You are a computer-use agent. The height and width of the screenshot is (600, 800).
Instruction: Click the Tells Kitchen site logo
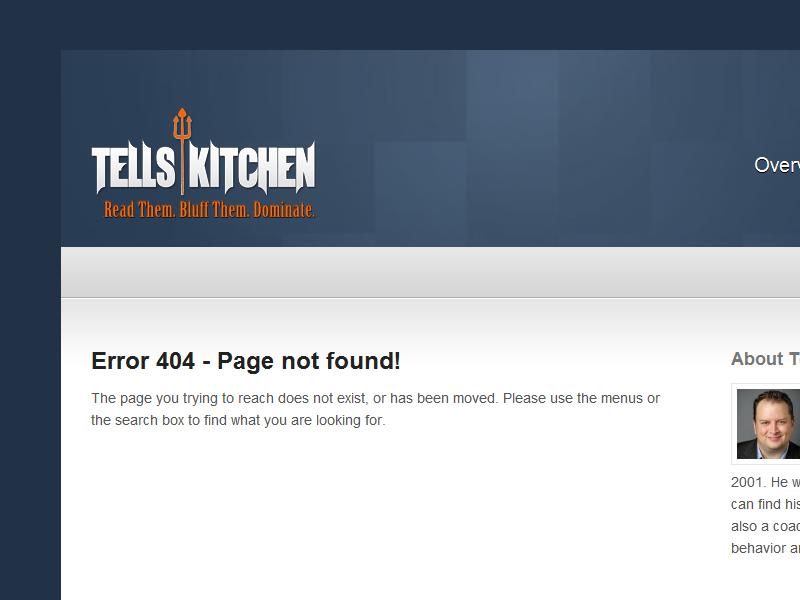coord(203,163)
